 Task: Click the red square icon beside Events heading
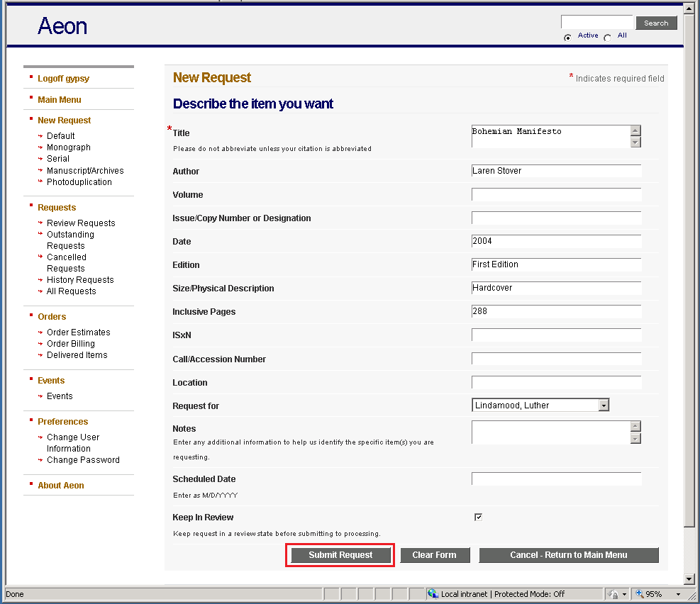click(30, 380)
